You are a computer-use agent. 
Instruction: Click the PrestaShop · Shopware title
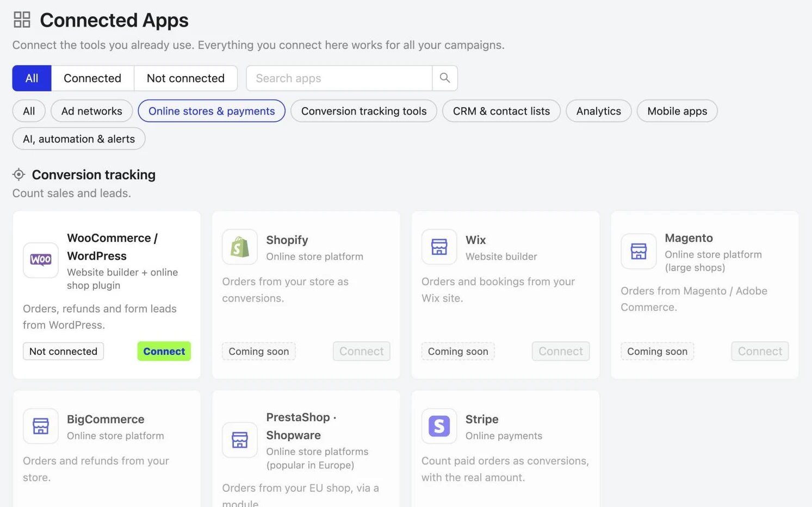pyautogui.click(x=301, y=426)
